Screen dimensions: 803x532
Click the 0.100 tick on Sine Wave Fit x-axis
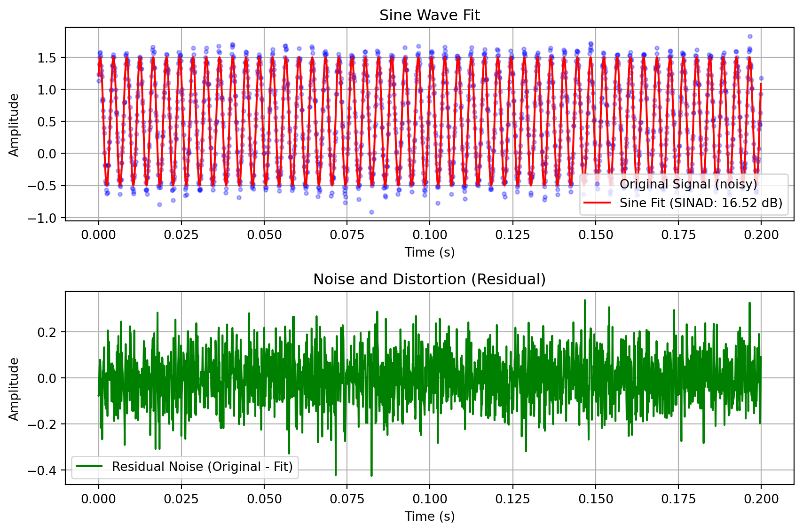[429, 235]
